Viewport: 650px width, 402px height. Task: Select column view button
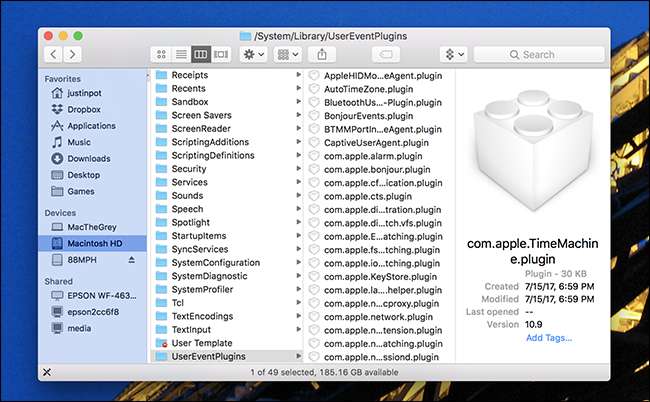click(201, 54)
